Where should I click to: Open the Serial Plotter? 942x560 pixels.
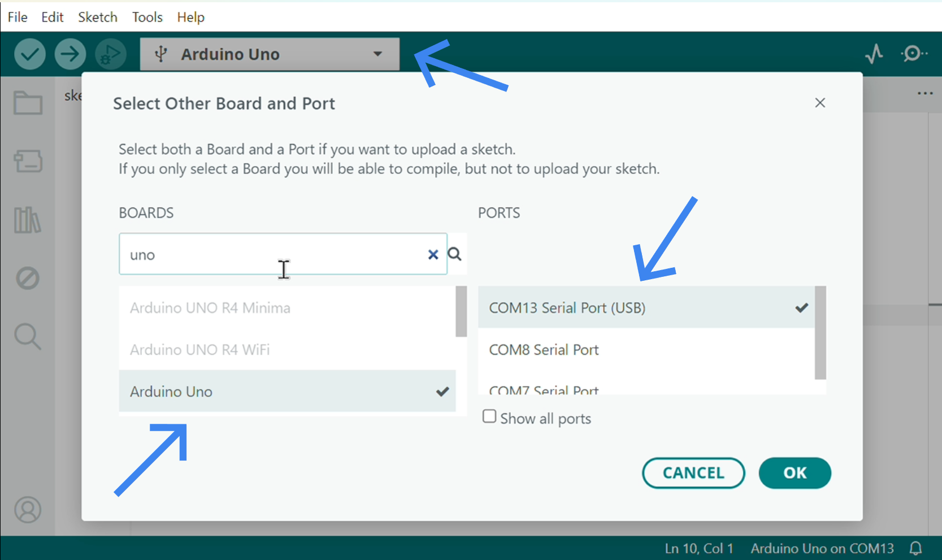click(x=874, y=54)
